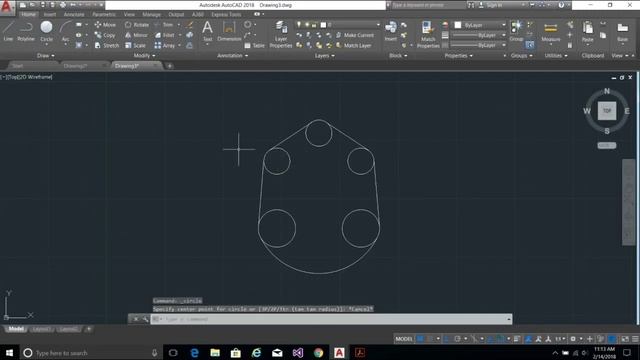Add a new drawing tab with plus
This screenshot has height=360, width=640.
pyautogui.click(x=169, y=66)
